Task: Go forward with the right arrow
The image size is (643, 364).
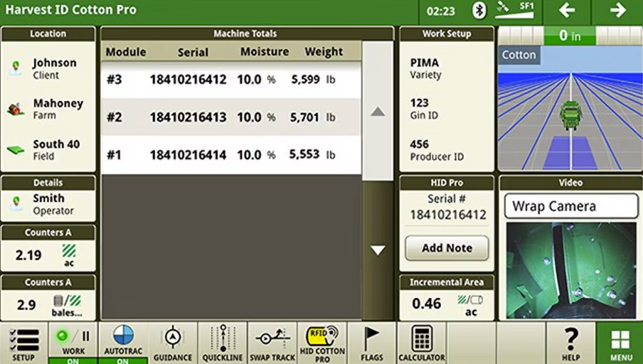Action: tap(617, 11)
